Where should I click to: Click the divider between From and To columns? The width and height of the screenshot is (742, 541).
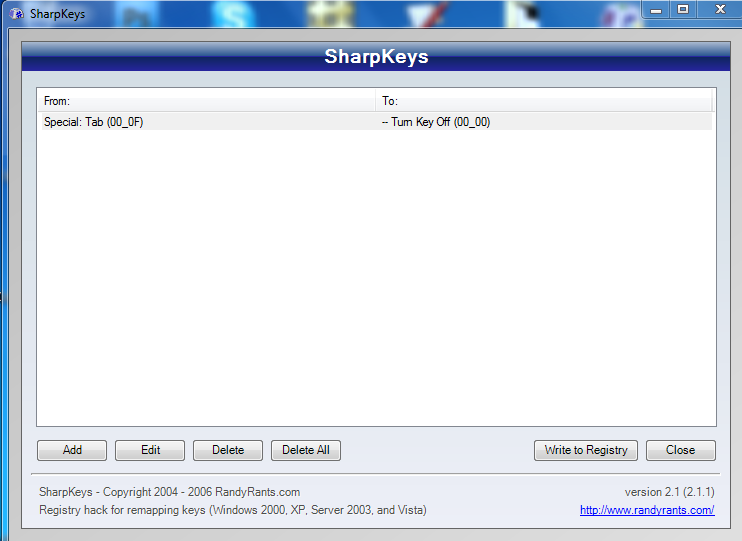click(375, 101)
